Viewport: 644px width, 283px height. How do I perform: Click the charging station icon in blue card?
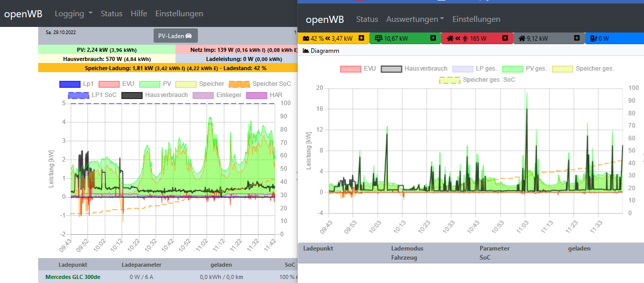594,38
